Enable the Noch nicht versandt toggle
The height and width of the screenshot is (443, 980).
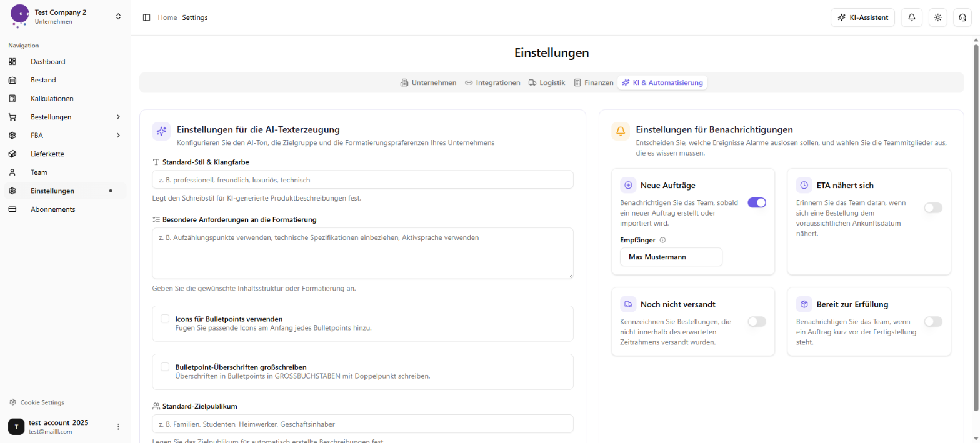click(757, 322)
